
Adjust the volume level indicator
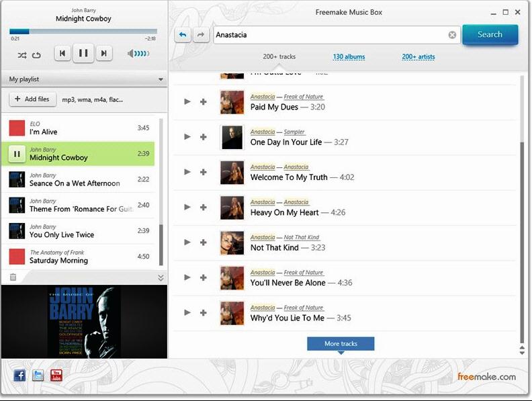pos(139,54)
